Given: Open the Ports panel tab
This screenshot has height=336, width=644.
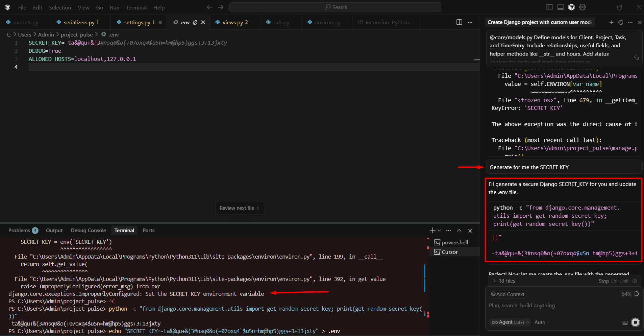Looking at the screenshot, I should 148,231.
